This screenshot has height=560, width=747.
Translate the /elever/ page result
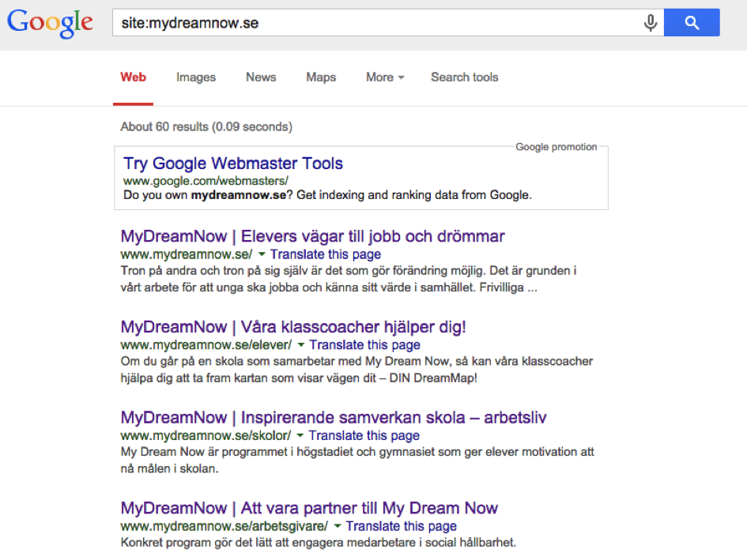[365, 344]
